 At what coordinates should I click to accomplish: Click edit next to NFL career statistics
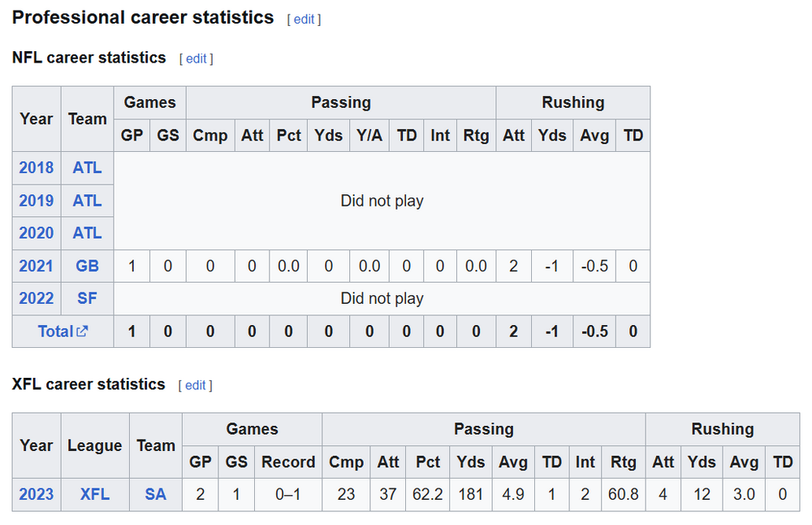click(197, 59)
